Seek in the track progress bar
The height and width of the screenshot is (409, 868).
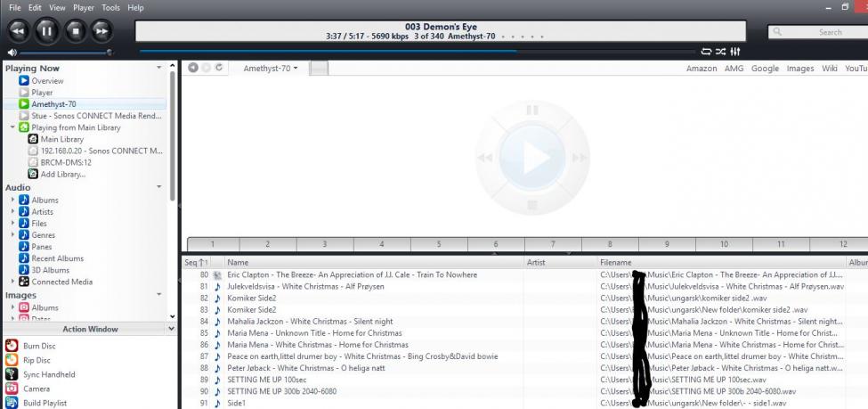pyautogui.click(x=418, y=52)
